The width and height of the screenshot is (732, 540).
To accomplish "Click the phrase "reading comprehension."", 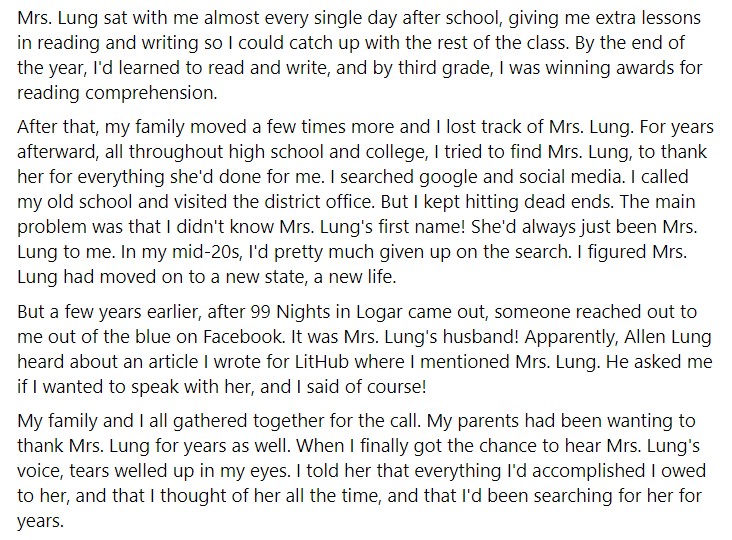I will point(117,93).
